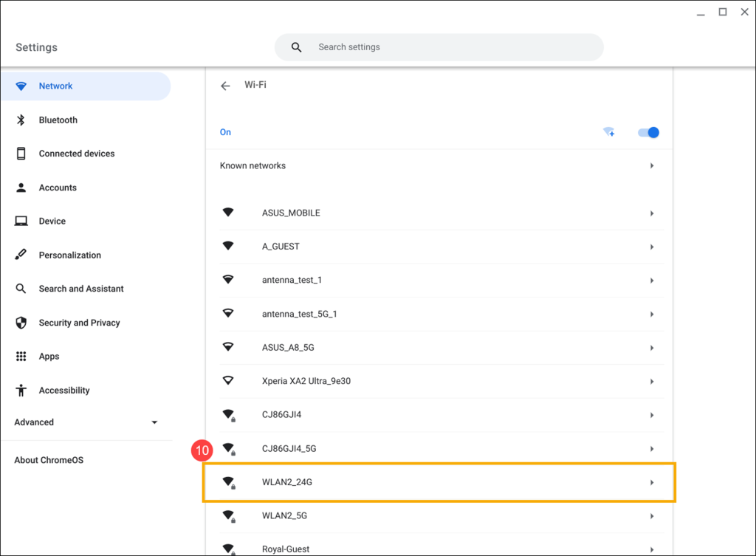Open ASUS_A8_5G details arrow
The height and width of the screenshot is (556, 756).
click(x=652, y=348)
